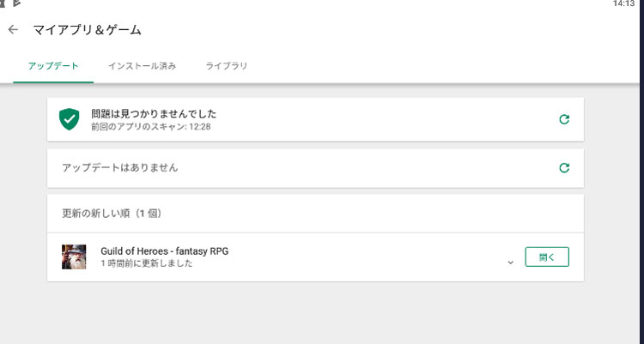
Task: Go back using the arrow icon
Action: point(13,29)
